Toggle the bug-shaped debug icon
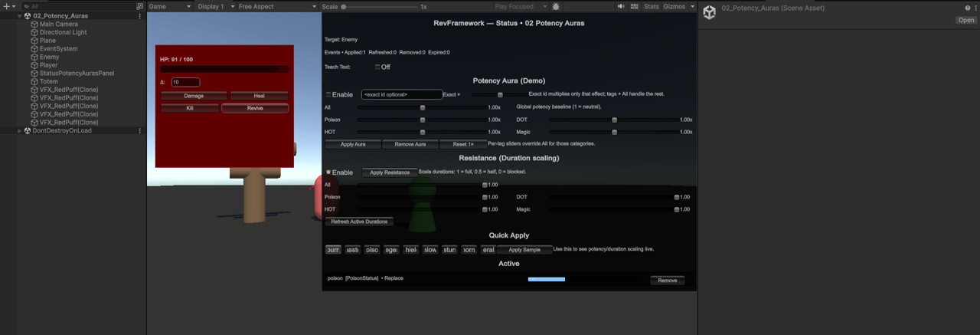This screenshot has width=980, height=335. tap(556, 6)
